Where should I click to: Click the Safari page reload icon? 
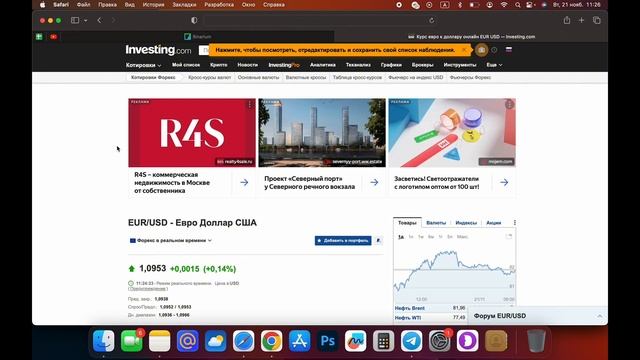(x=431, y=20)
